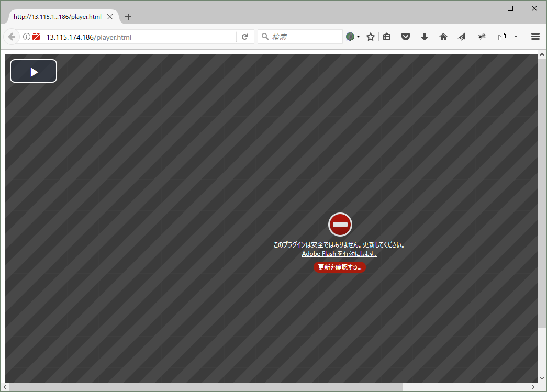The image size is (547, 392).
Task: Go to the Firefox home page
Action: click(x=443, y=37)
